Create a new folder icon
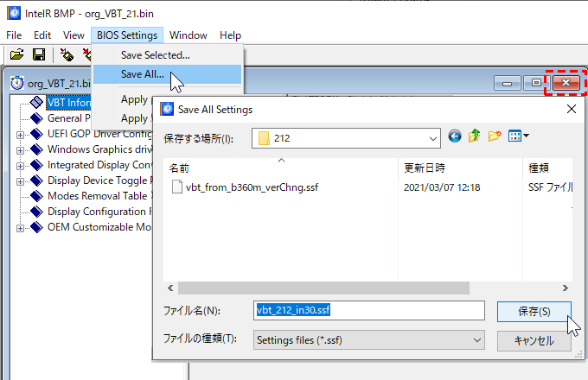The height and width of the screenshot is (380, 588). coord(495,136)
